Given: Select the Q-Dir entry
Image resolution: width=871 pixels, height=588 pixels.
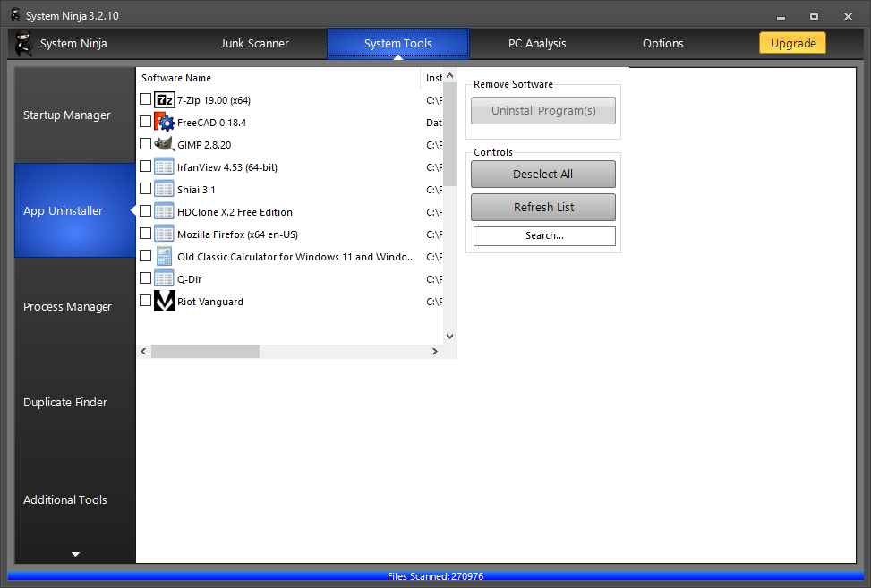Looking at the screenshot, I should (x=190, y=279).
